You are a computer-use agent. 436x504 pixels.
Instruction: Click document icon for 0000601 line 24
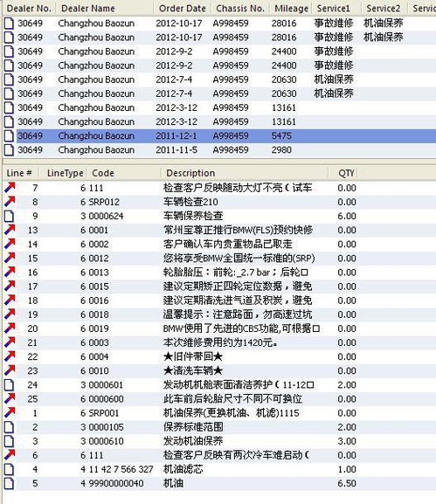[9, 384]
